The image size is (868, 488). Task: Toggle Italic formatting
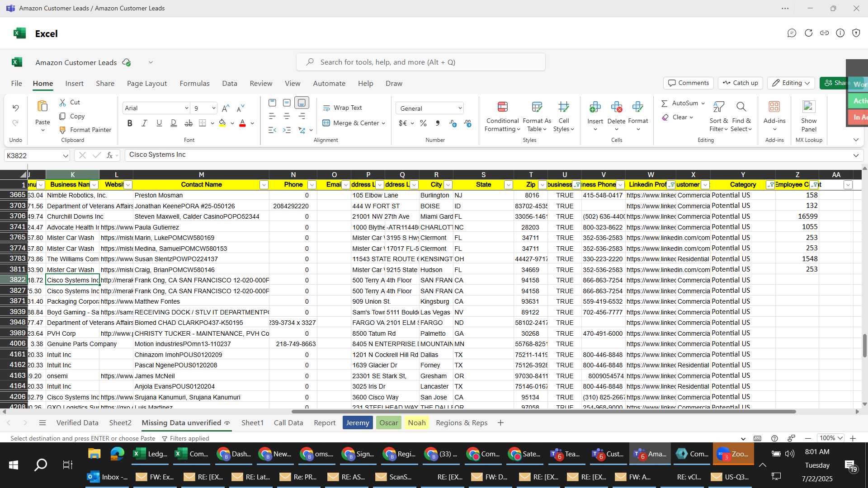point(144,123)
